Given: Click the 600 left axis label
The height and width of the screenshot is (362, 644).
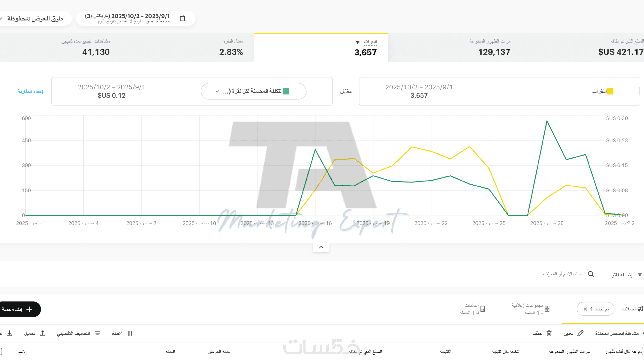Looking at the screenshot, I should [x=26, y=118].
